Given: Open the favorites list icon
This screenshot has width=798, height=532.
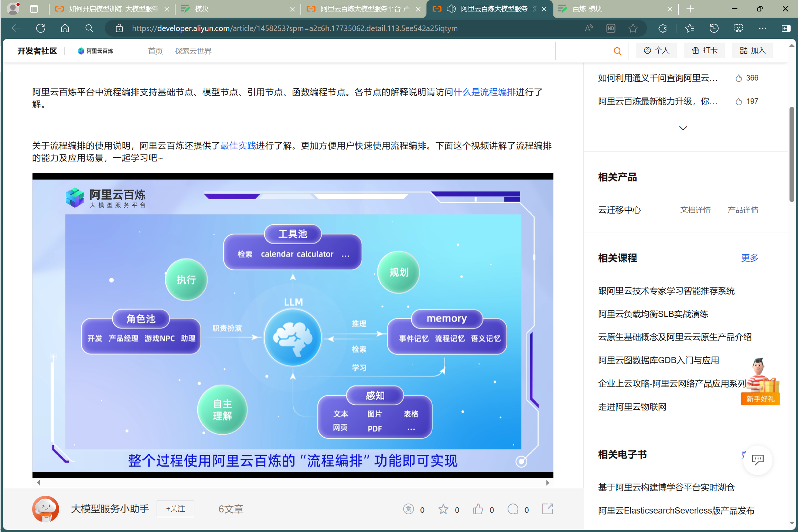Looking at the screenshot, I should point(689,28).
